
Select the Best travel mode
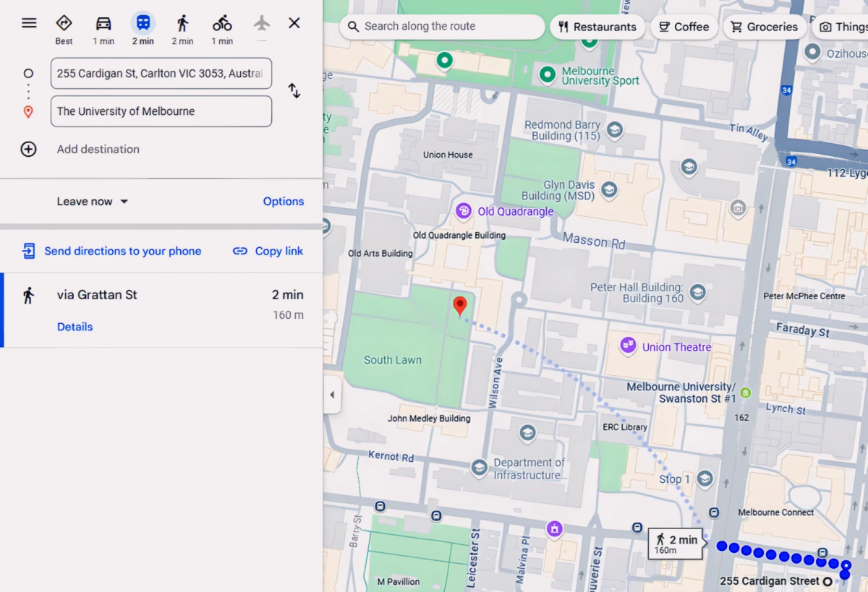click(x=64, y=29)
